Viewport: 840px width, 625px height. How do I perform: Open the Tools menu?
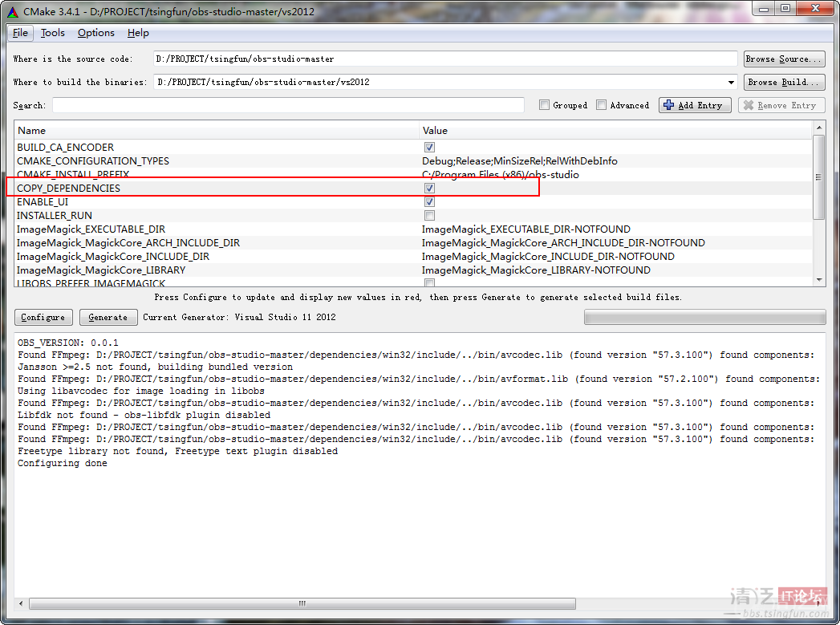[53, 33]
